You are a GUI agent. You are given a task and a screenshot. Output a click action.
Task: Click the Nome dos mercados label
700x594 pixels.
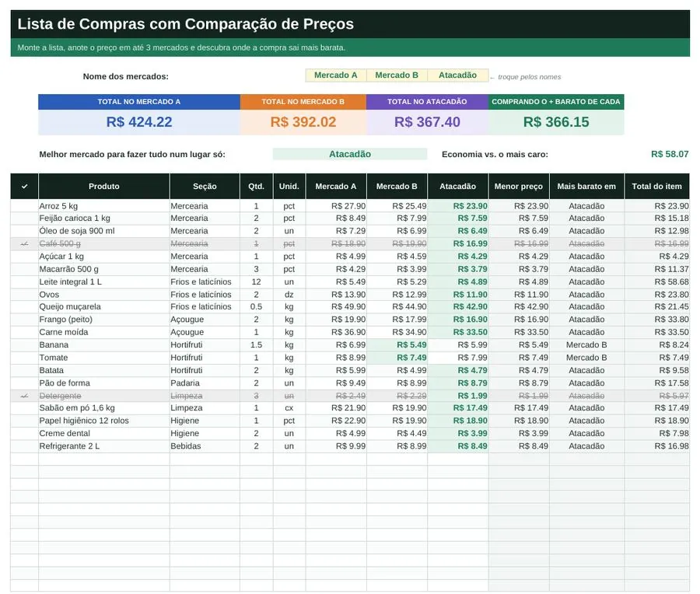(x=126, y=76)
